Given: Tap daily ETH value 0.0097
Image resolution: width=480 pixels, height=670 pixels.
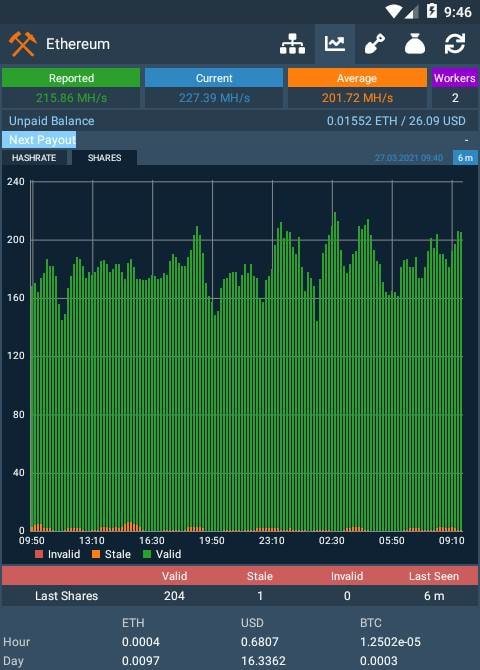Looking at the screenshot, I should pyautogui.click(x=141, y=661).
